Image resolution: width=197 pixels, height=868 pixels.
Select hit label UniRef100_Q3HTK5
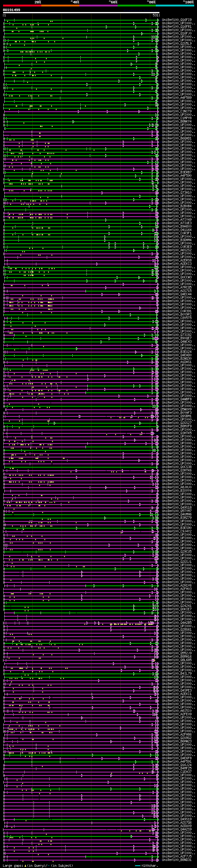click(x=177, y=433)
